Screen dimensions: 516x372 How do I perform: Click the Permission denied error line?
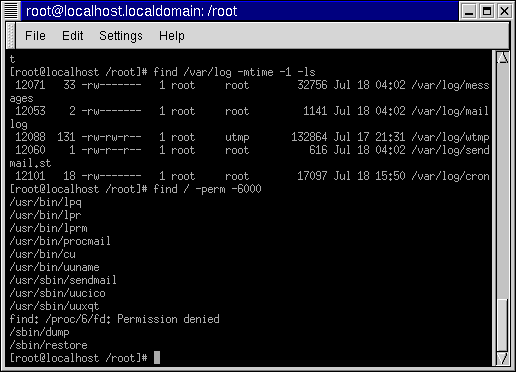point(114,319)
